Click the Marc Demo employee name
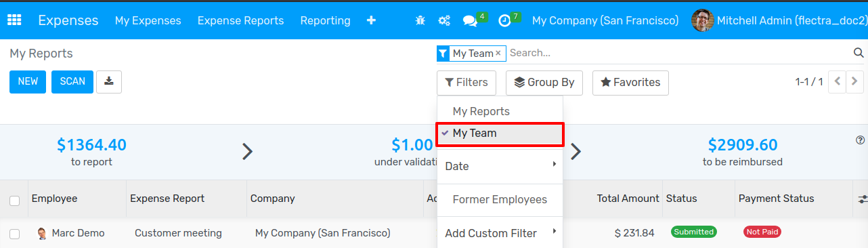This screenshot has height=248, width=868. pos(79,233)
